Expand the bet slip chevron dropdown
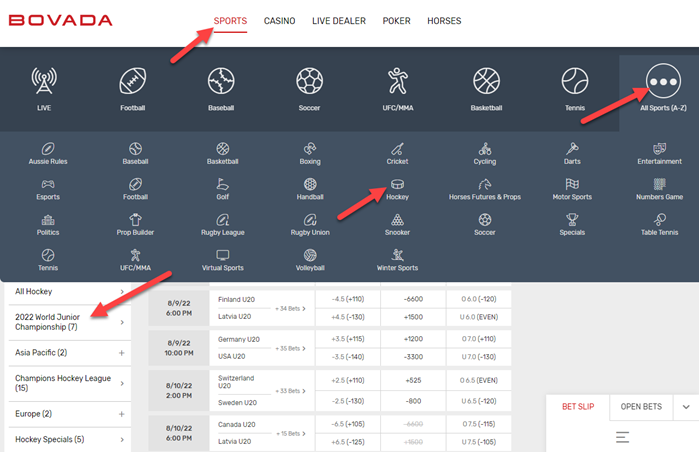Image resolution: width=699 pixels, height=452 pixels. [685, 407]
